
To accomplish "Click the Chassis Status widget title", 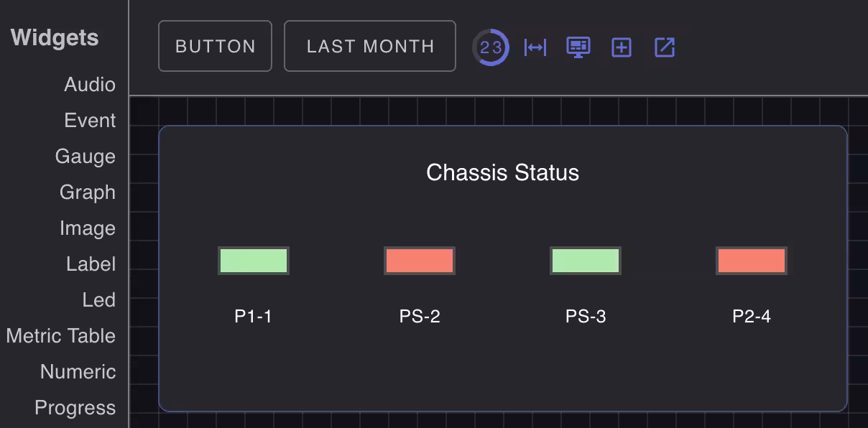I will [x=502, y=172].
